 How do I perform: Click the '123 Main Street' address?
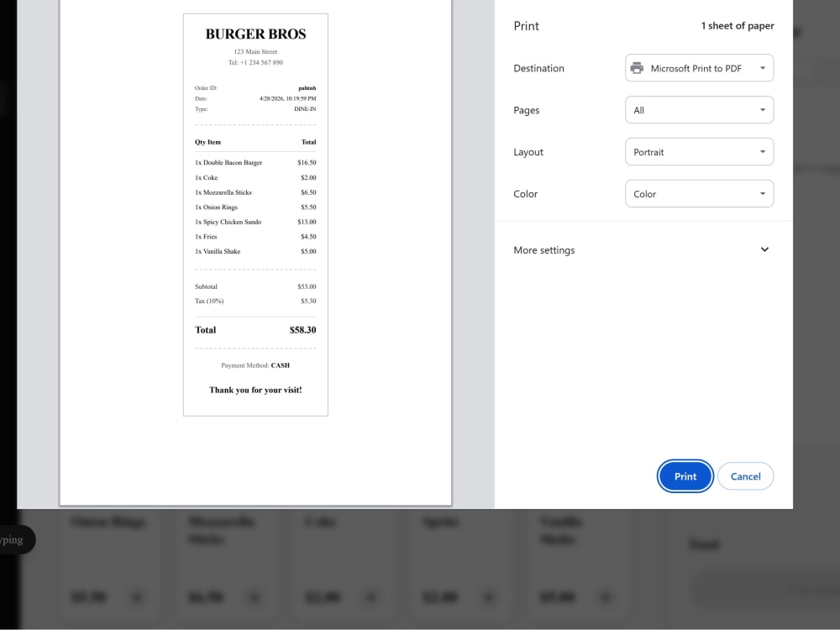pyautogui.click(x=255, y=52)
